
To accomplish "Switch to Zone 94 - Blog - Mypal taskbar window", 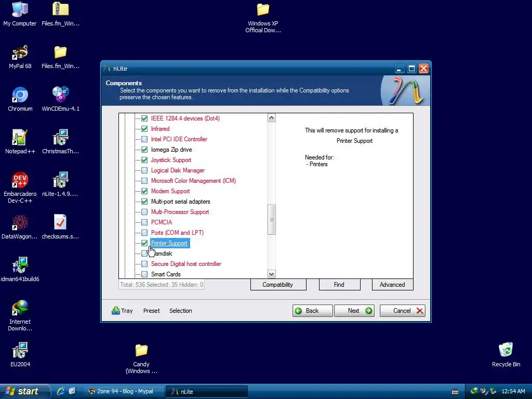I will [123, 391].
